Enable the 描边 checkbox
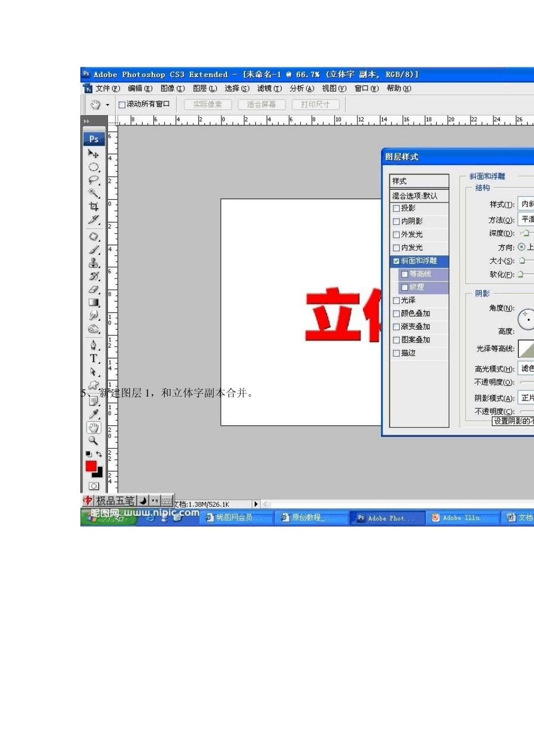The image size is (534, 756). pyautogui.click(x=396, y=353)
